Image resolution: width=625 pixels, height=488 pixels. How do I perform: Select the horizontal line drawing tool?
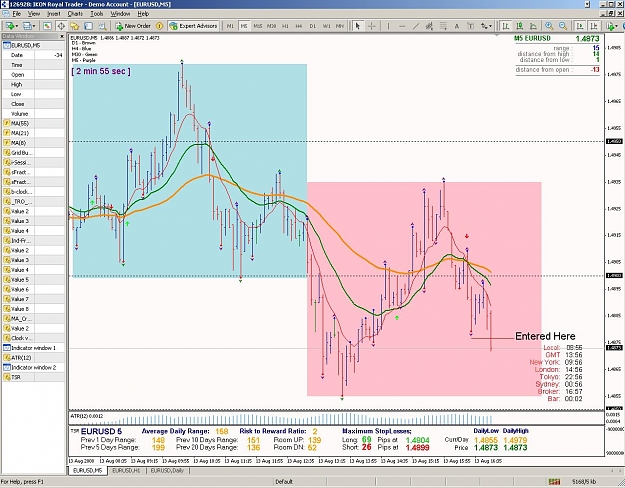click(402, 26)
